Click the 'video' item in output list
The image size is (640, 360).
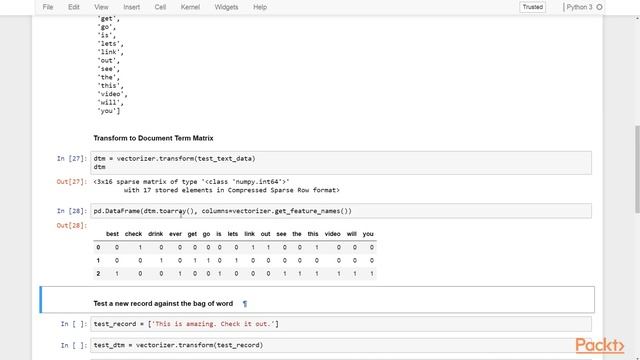[112, 94]
